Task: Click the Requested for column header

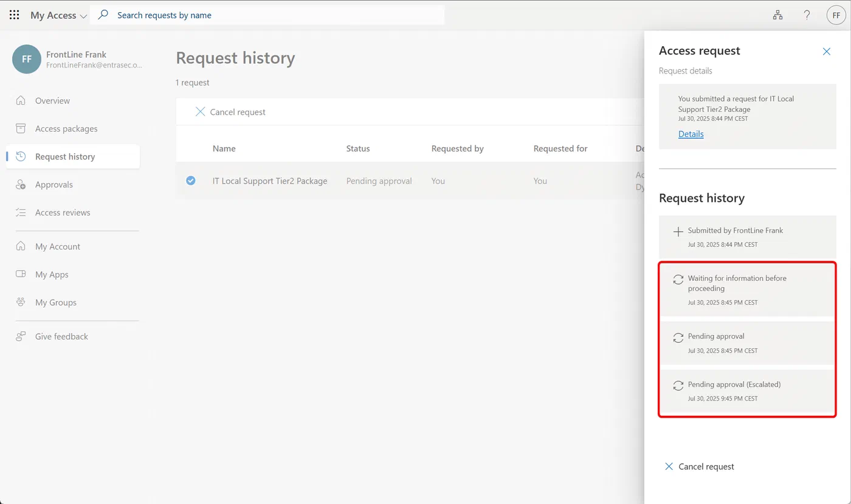Action: [560, 148]
